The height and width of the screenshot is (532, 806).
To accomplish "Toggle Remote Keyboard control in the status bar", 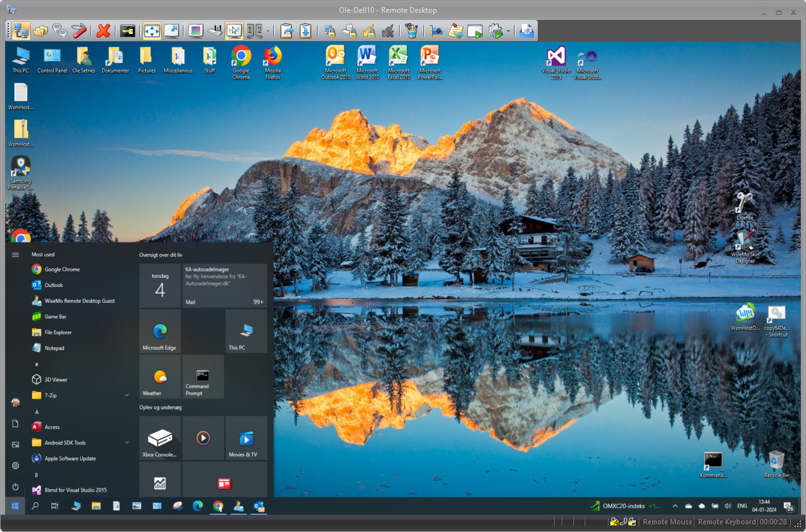I will (727, 522).
